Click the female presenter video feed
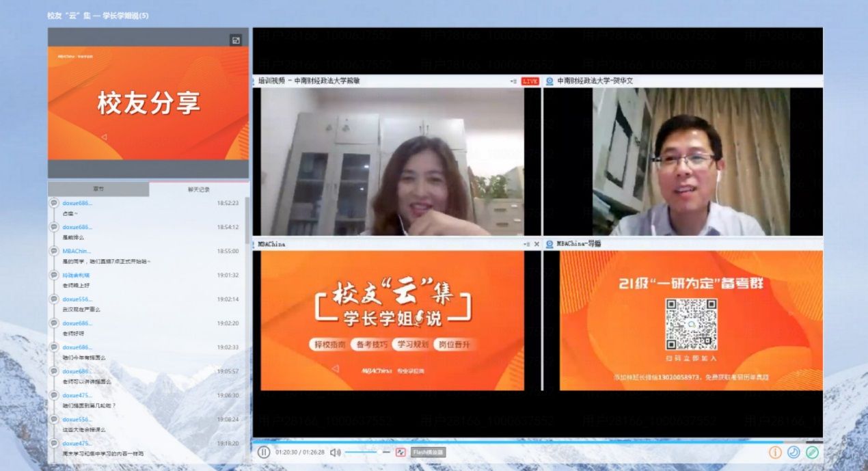868x471 pixels. [x=392, y=161]
